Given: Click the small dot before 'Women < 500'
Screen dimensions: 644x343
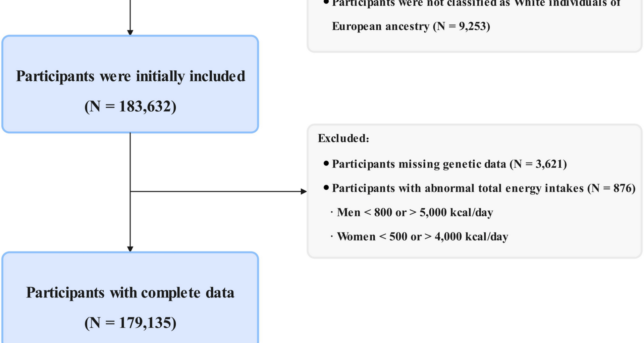Looking at the screenshot, I should click(332, 236).
